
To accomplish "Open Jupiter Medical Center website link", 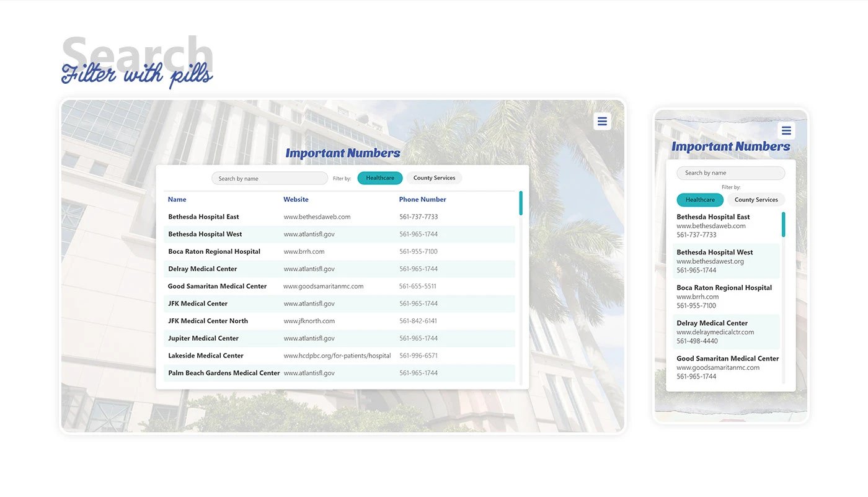I will (x=309, y=339).
